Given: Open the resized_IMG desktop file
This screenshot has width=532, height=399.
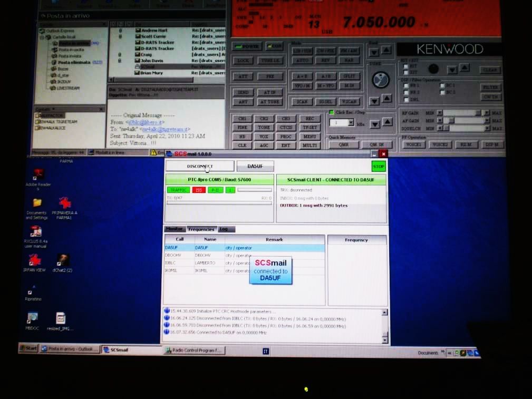Looking at the screenshot, I should click(61, 318).
